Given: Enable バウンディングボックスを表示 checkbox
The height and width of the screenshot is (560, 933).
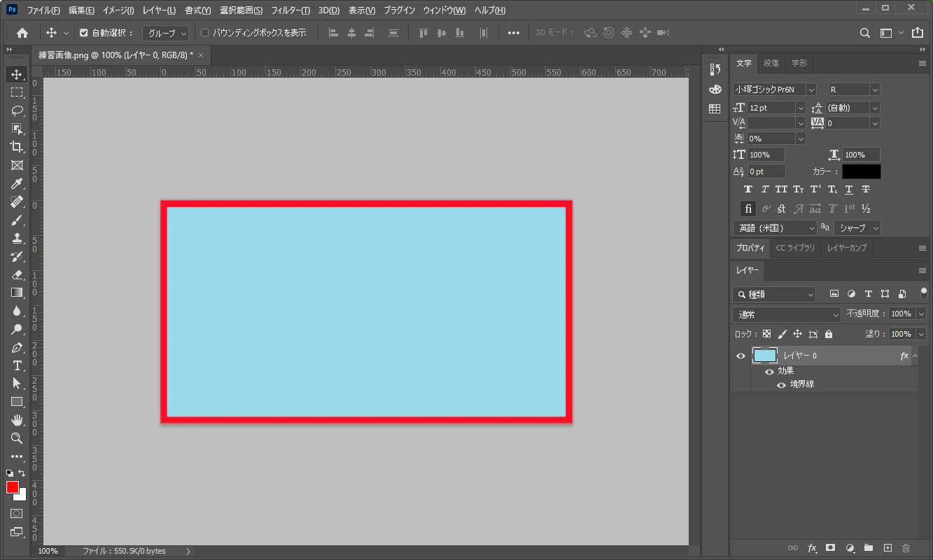Looking at the screenshot, I should pos(205,33).
